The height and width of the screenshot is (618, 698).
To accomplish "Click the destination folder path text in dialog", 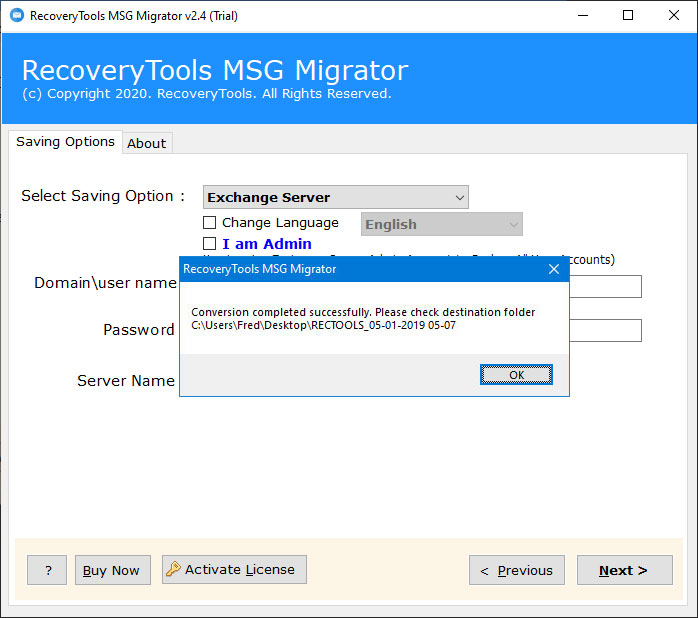I will point(324,325).
